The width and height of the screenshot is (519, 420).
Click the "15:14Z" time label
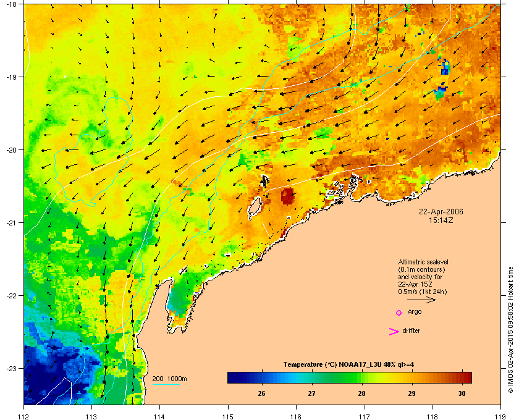[441, 220]
